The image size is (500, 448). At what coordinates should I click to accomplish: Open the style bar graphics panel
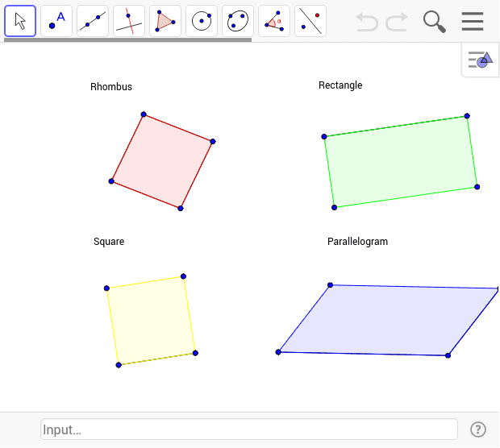[x=480, y=60]
